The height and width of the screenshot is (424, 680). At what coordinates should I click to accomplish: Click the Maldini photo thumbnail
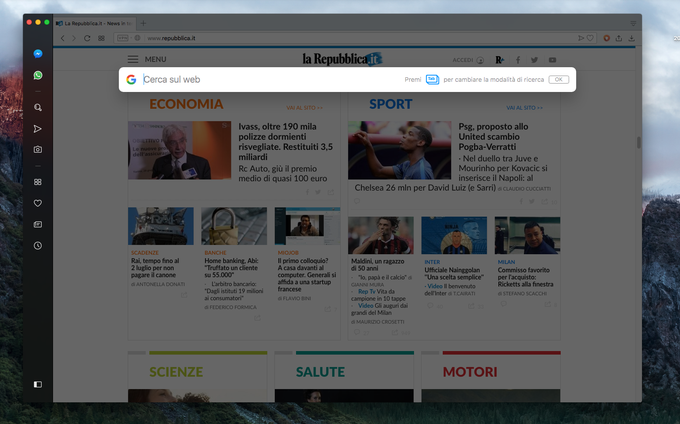pos(381,235)
